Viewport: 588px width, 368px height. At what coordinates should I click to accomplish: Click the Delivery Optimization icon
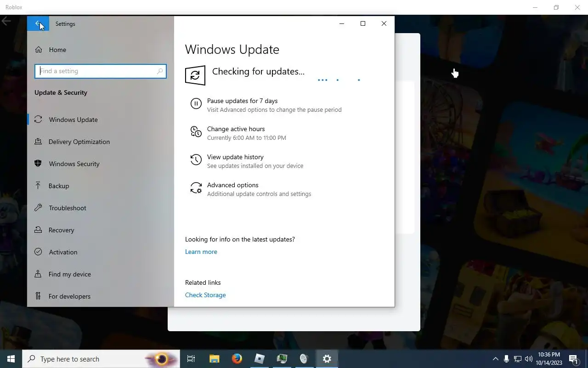(39, 142)
